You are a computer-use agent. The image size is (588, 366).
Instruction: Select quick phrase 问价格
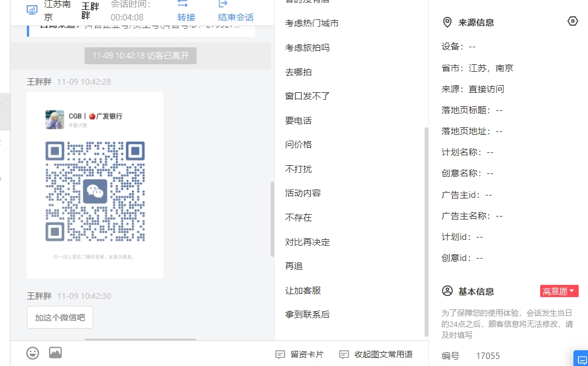[x=299, y=145]
